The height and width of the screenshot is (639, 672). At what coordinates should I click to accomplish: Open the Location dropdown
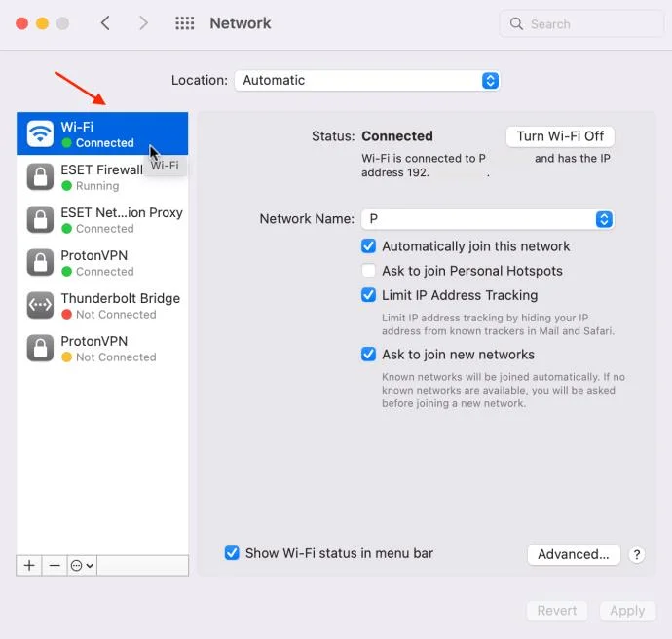point(367,80)
